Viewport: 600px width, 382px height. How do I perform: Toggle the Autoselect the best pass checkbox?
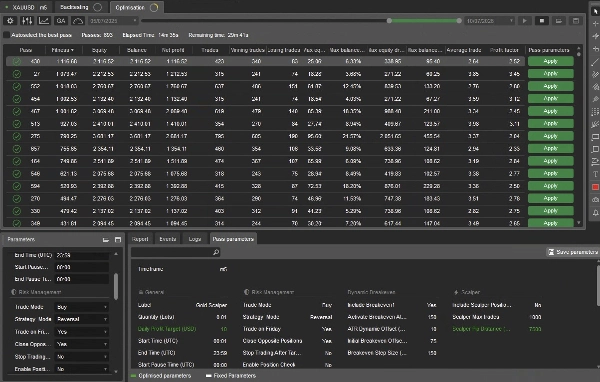[x=6, y=35]
